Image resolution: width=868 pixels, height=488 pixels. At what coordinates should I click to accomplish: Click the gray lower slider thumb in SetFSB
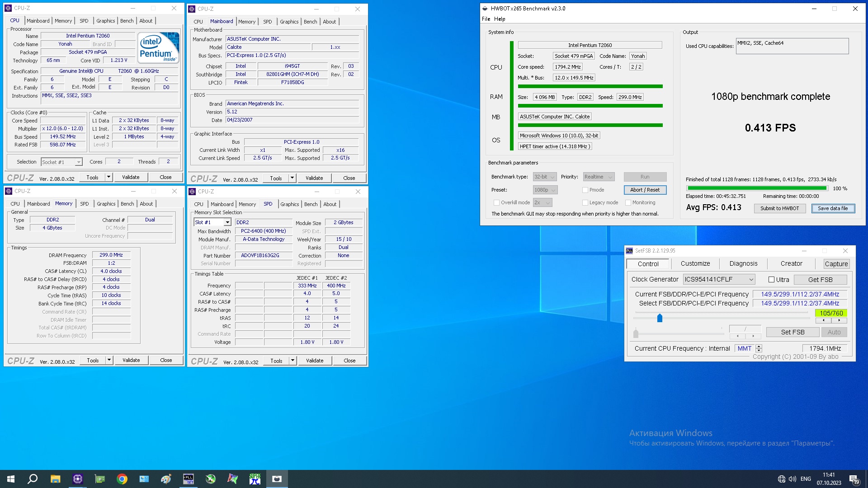[636, 334]
